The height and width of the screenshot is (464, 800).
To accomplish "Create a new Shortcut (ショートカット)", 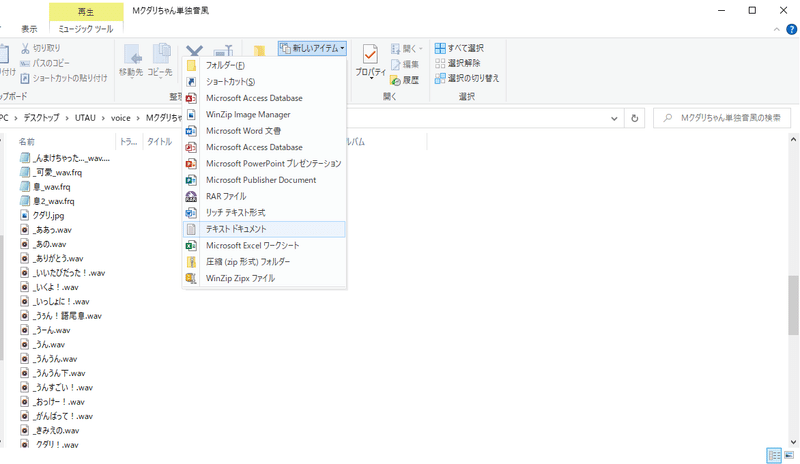I will click(x=264, y=82).
